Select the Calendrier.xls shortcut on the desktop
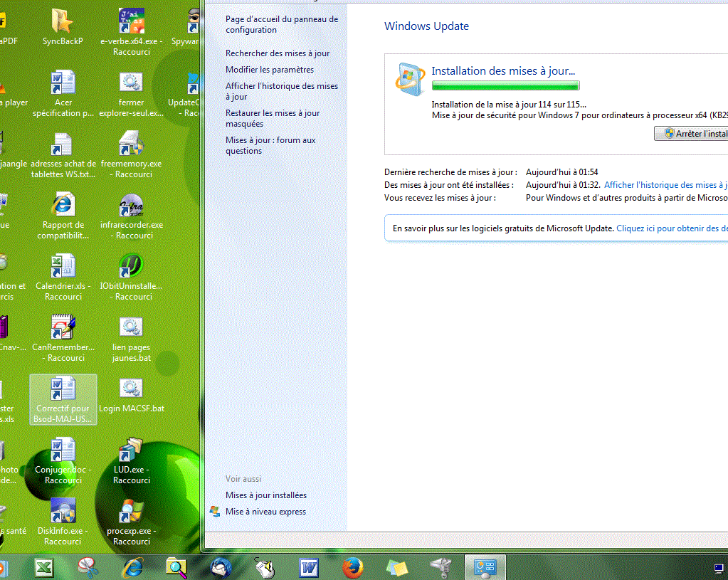The width and height of the screenshot is (728, 580). click(x=63, y=268)
